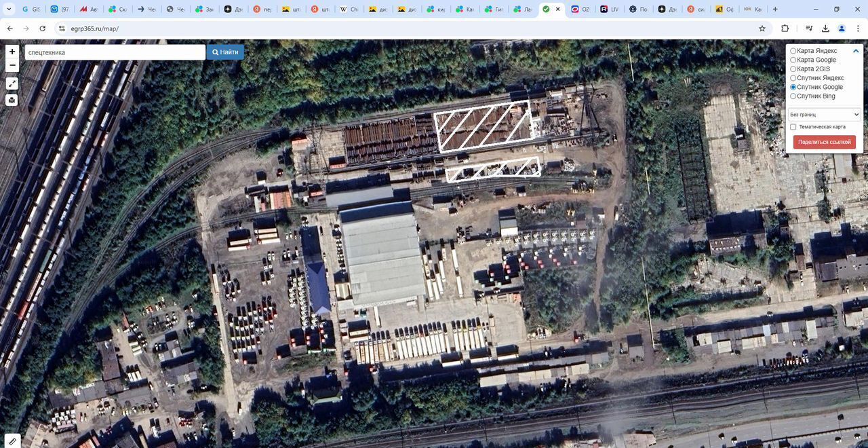Screen dimensions: 868x448
Task: Select Карта Яндекс map layer
Action: pos(793,51)
